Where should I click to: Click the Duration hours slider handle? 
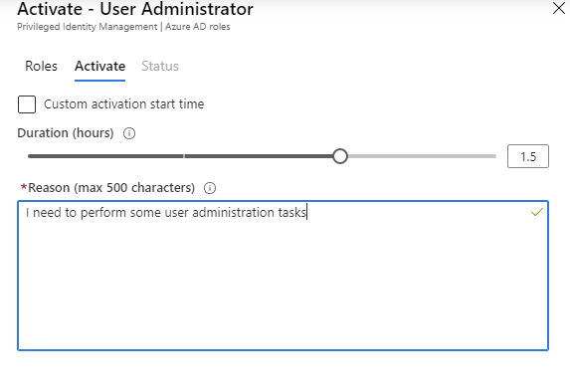[340, 156]
